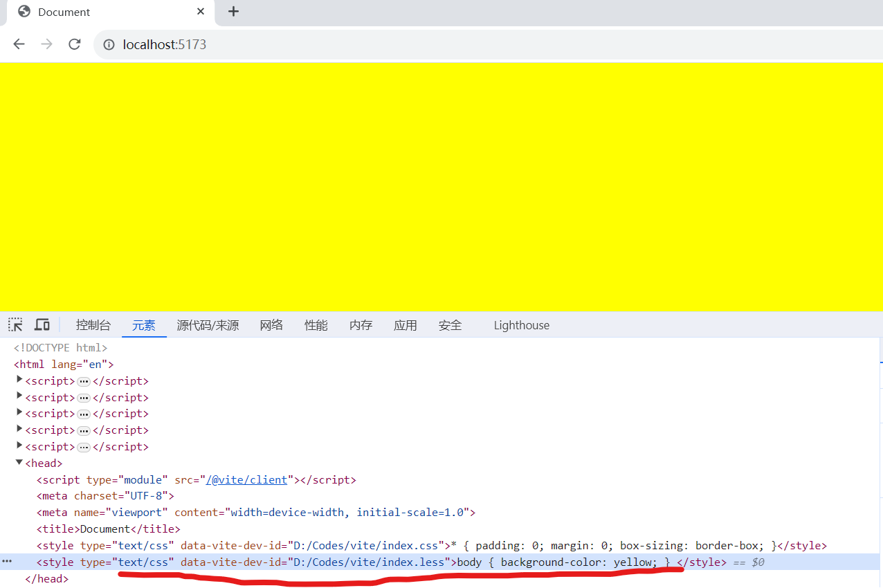Click ellipsis badge in second script node
883x588 pixels.
84,398
